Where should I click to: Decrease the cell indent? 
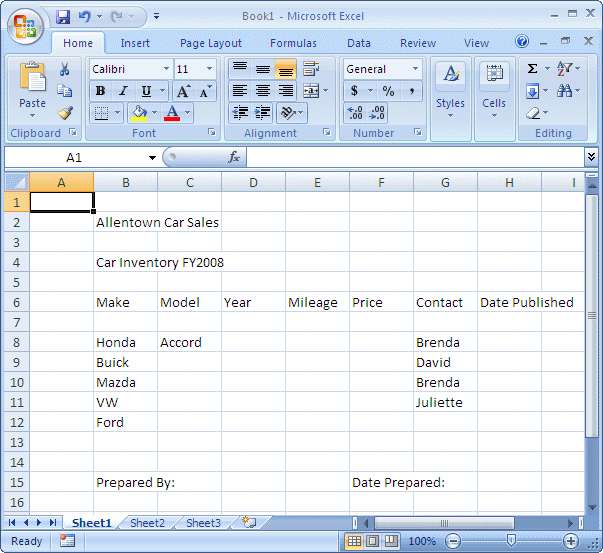[240, 113]
